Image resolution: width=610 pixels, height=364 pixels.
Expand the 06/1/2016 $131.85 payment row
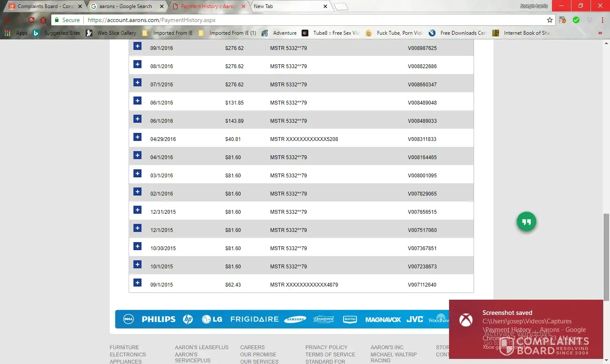click(x=138, y=101)
